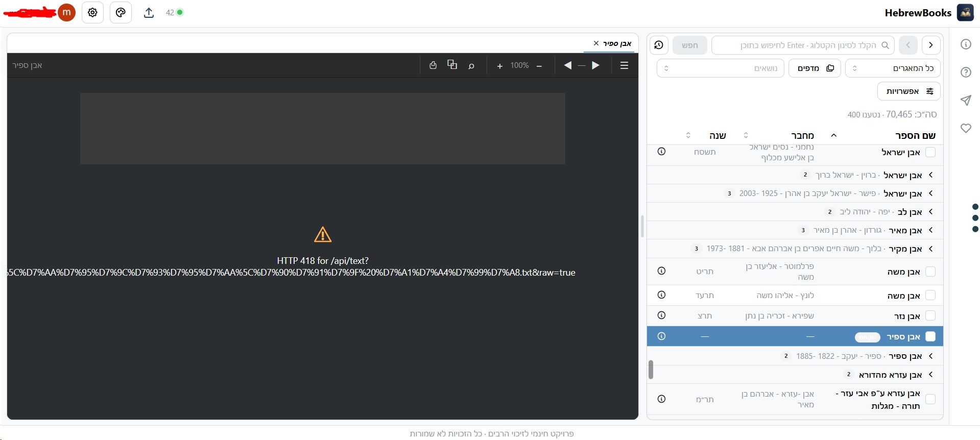This screenshot has height=440, width=980.
Task: Click the send paper-plane sidebar icon
Action: [x=966, y=100]
